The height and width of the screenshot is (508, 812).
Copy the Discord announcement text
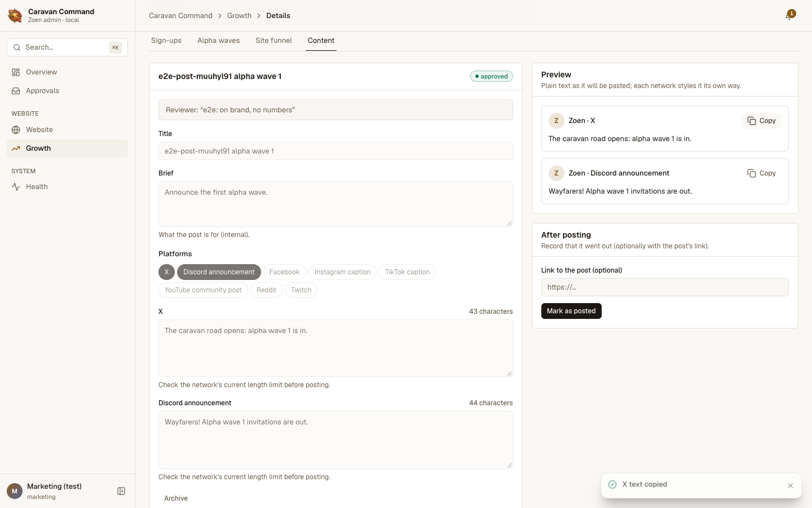[x=761, y=173]
